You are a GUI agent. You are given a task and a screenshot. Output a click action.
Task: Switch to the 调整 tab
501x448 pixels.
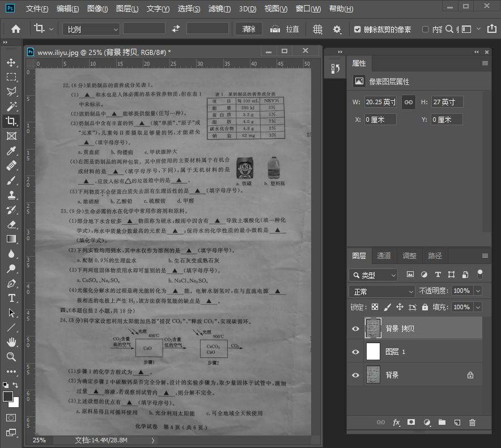(409, 256)
